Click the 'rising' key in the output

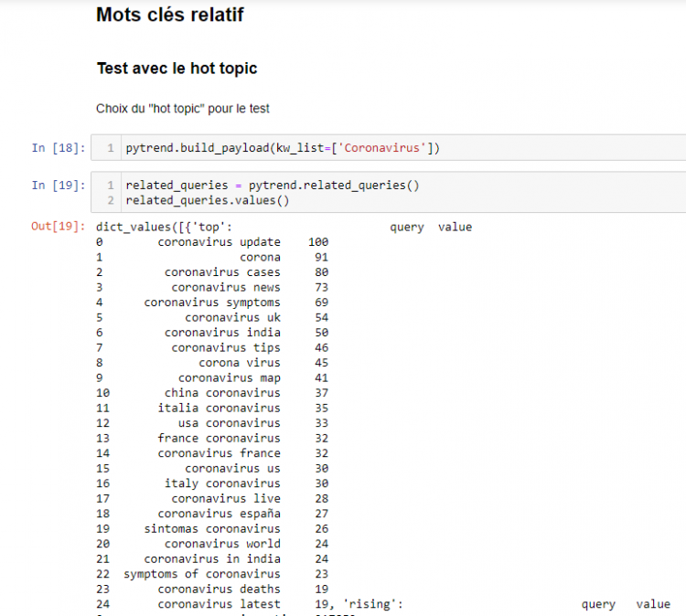(373, 604)
